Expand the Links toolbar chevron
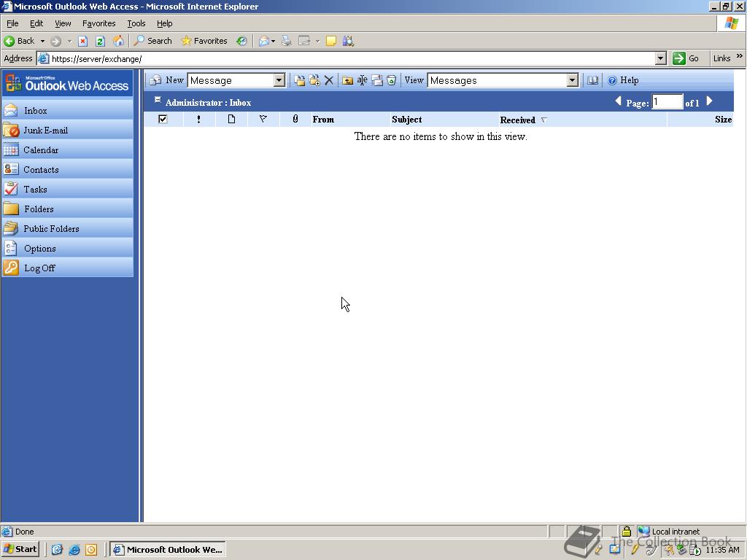The height and width of the screenshot is (560, 747). pos(740,56)
